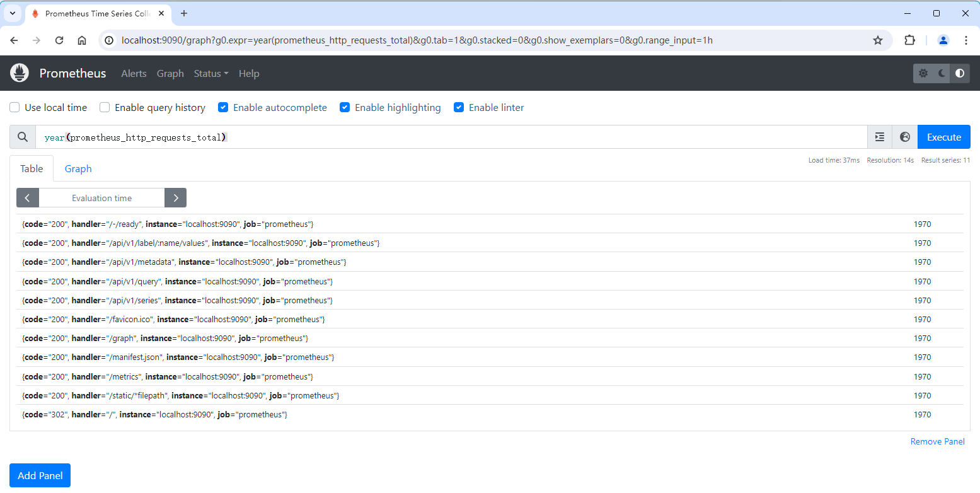980x493 pixels.
Task: Select the /api/v1/series result row
Action: click(490, 300)
